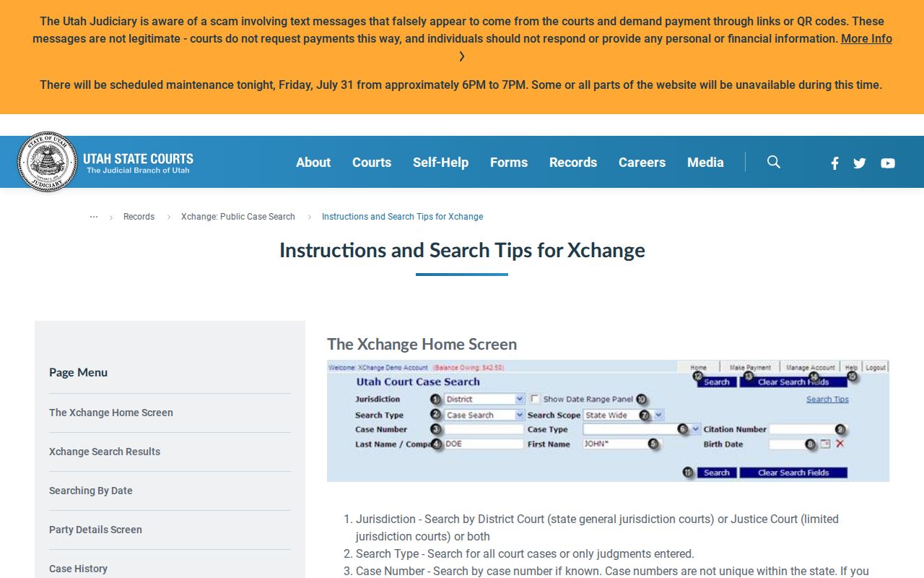Select list item 1 Jurisdiction description
The height and width of the screenshot is (578, 924).
(597, 527)
